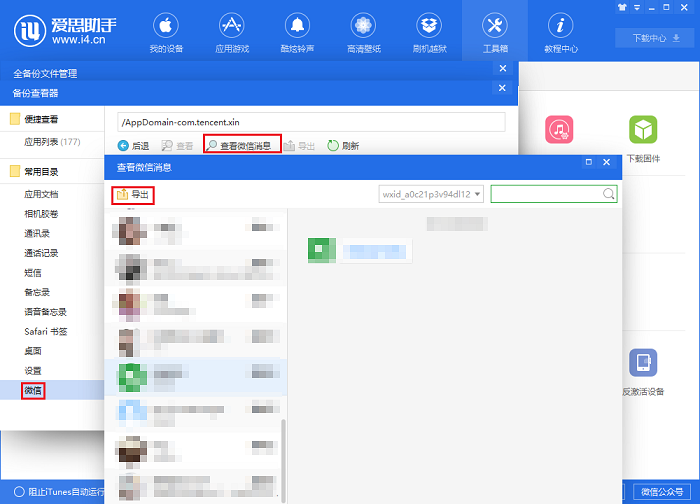700x504 pixels.
Task: Open the 反激活设备 tool
Action: pos(643,372)
